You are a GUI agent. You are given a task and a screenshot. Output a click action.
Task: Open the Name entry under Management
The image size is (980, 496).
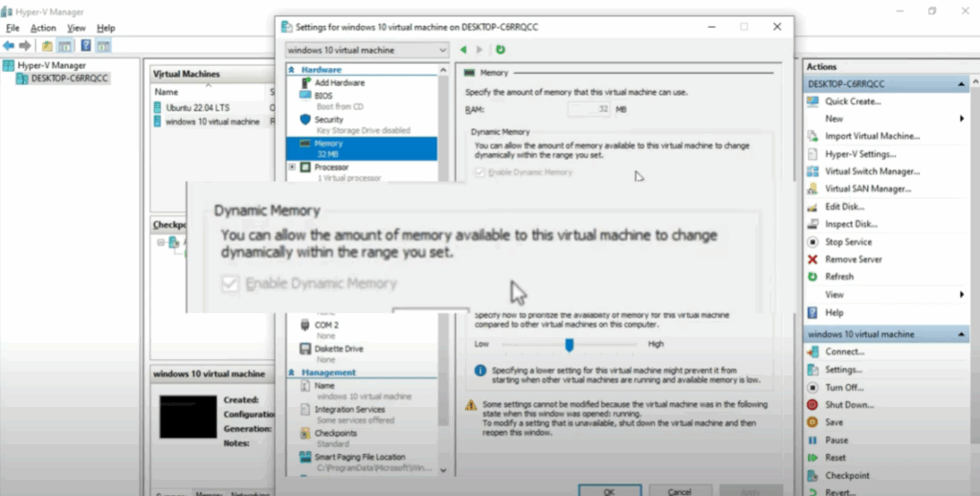pyautogui.click(x=324, y=386)
